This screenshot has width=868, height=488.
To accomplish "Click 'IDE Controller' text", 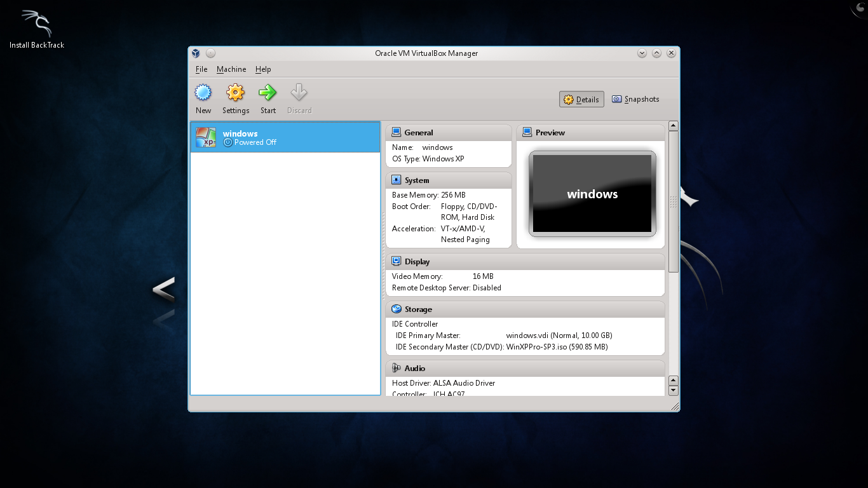I will [x=415, y=324].
